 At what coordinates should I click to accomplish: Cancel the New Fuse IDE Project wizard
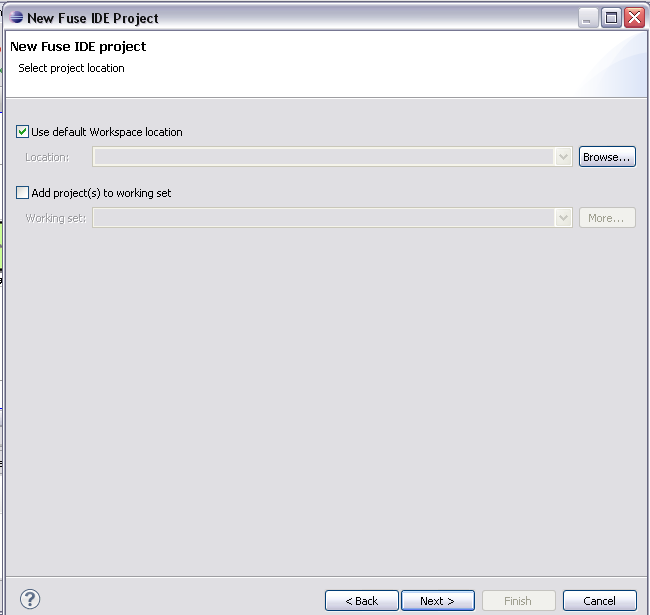tap(600, 600)
